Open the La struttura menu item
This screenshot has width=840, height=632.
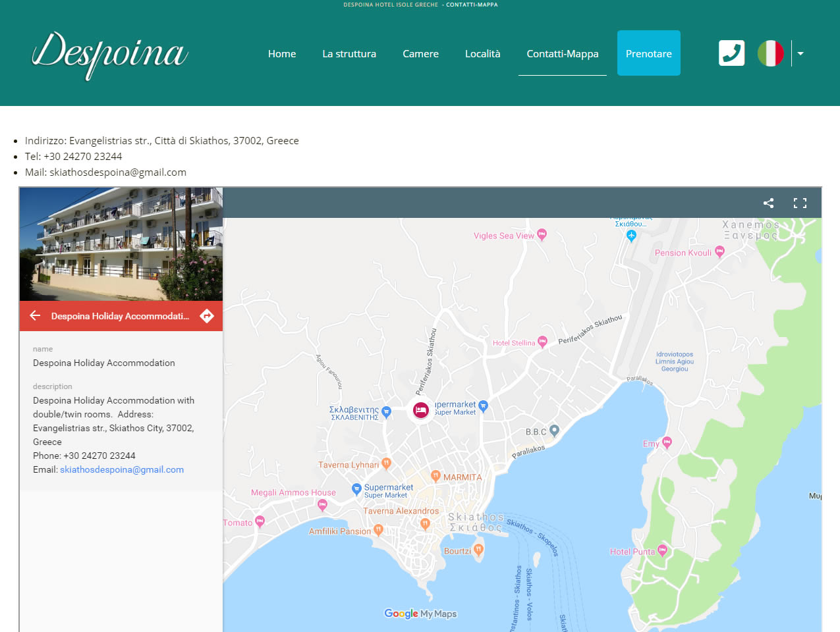tap(349, 54)
